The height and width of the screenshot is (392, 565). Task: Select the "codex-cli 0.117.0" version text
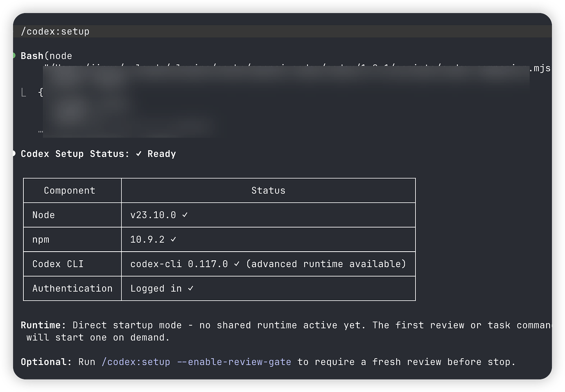point(179,264)
